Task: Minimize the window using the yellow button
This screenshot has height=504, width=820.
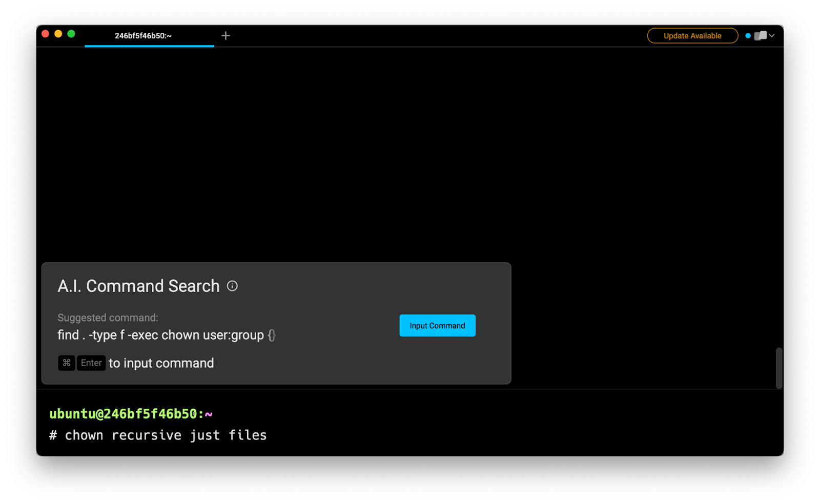Action: tap(58, 34)
